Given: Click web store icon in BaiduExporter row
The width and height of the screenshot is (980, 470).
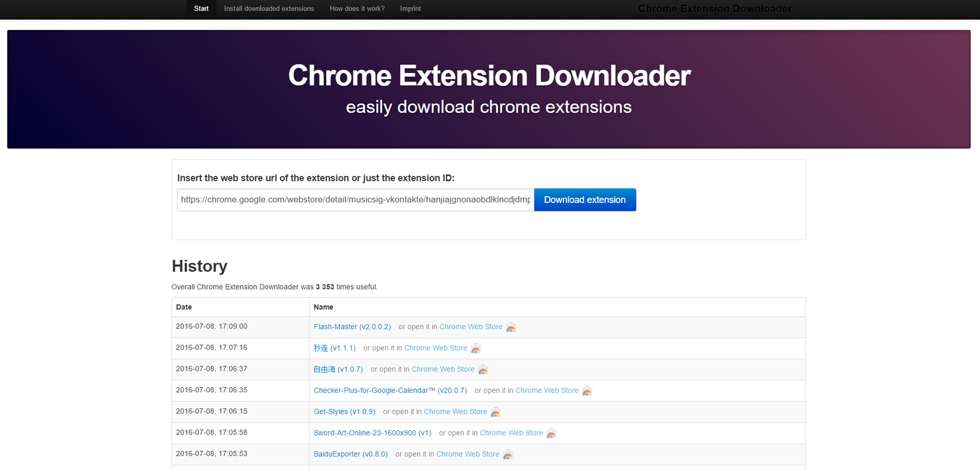Looking at the screenshot, I should (x=508, y=455).
